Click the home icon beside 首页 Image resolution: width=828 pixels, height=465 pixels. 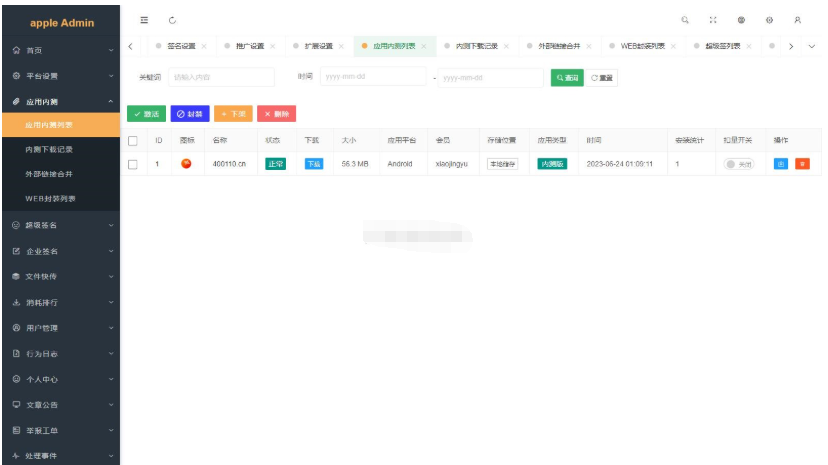16,50
